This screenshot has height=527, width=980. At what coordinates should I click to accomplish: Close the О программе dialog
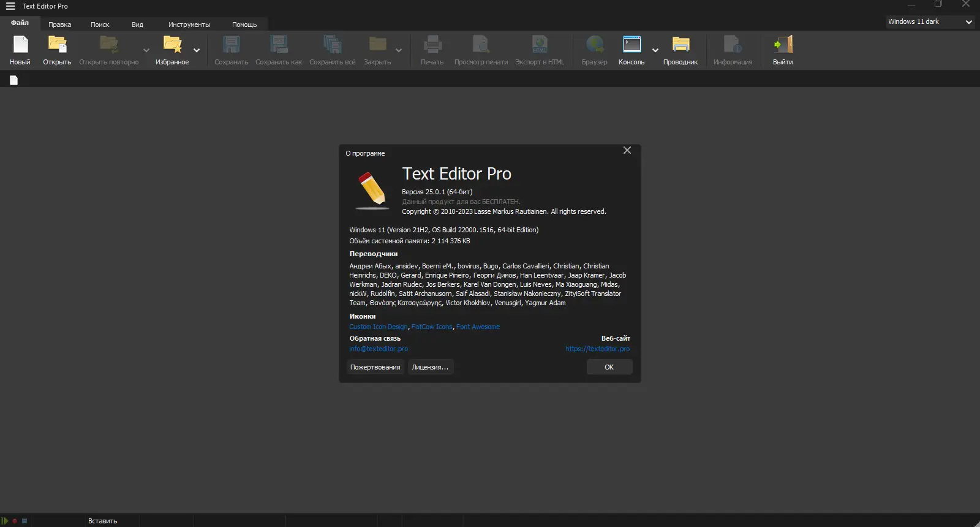[627, 150]
